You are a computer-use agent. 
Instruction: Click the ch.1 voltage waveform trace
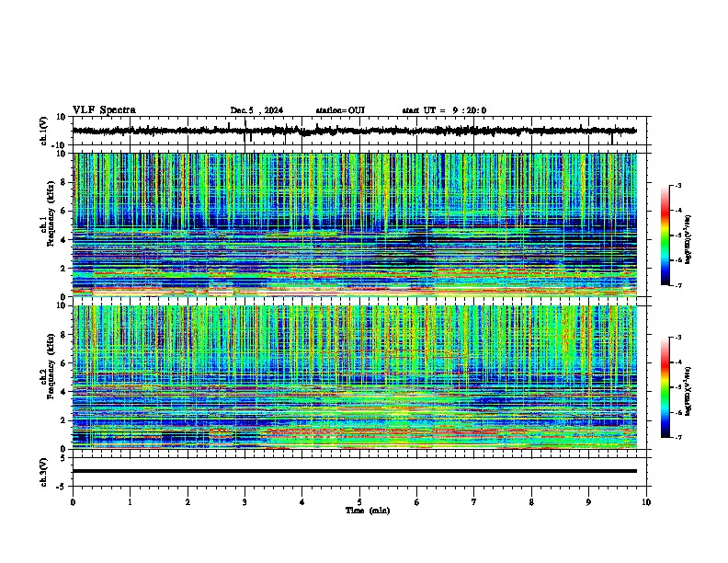354,131
